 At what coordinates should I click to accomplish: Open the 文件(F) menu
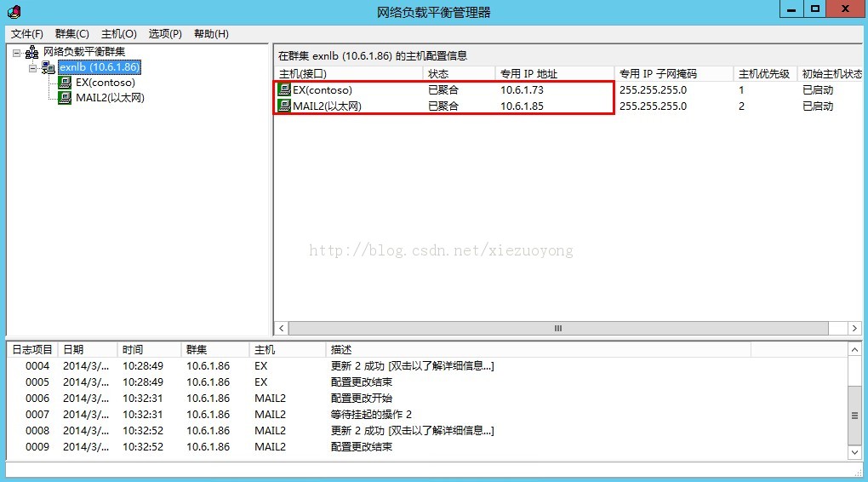[x=26, y=34]
